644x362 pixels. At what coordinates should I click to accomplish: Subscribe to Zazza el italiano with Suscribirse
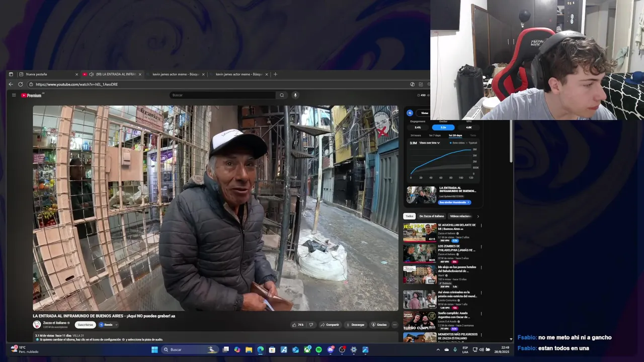[85, 325]
